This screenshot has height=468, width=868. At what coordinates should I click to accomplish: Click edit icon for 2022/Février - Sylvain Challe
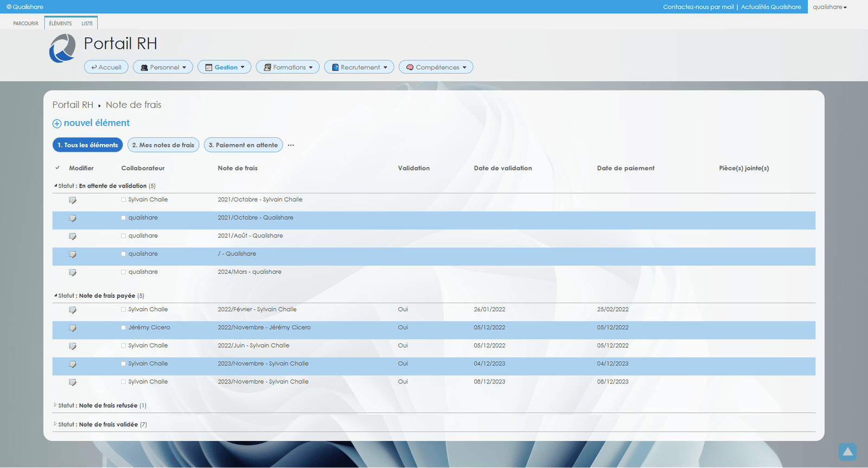(73, 310)
